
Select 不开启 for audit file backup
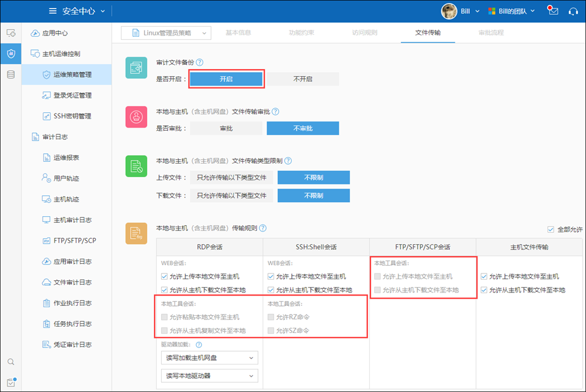(x=303, y=79)
